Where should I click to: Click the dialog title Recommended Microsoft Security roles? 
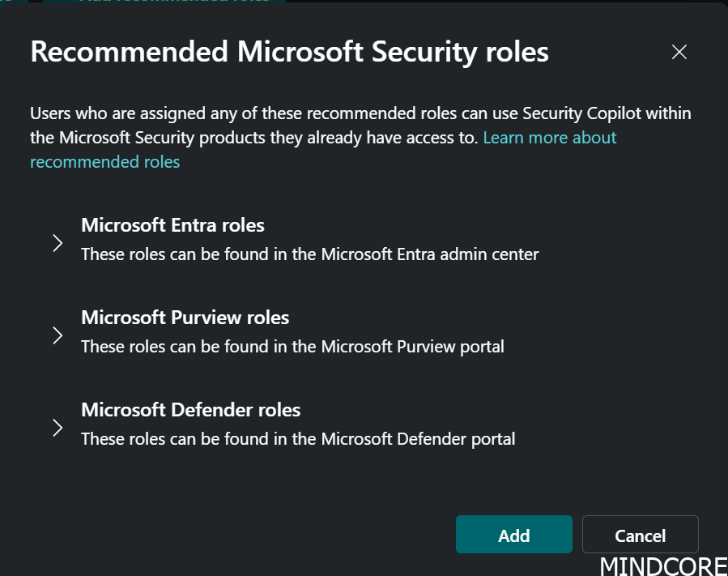click(289, 53)
